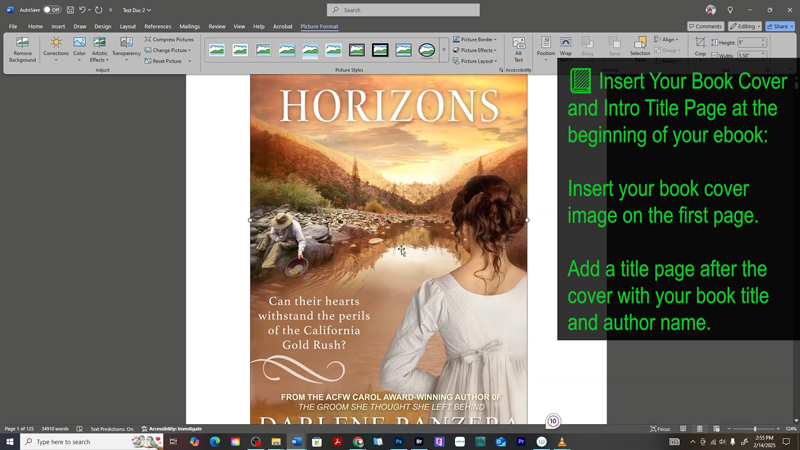The width and height of the screenshot is (800, 450).
Task: Click Compress Pictures
Action: pyautogui.click(x=169, y=39)
